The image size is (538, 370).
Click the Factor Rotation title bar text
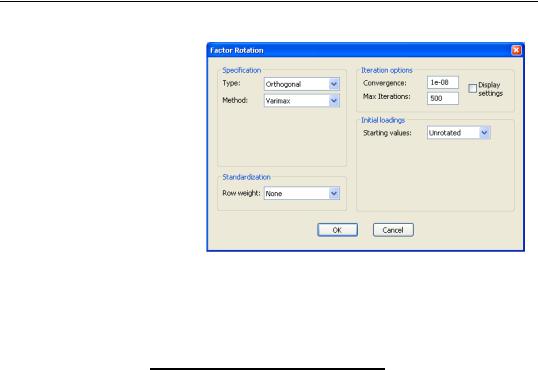coord(237,50)
